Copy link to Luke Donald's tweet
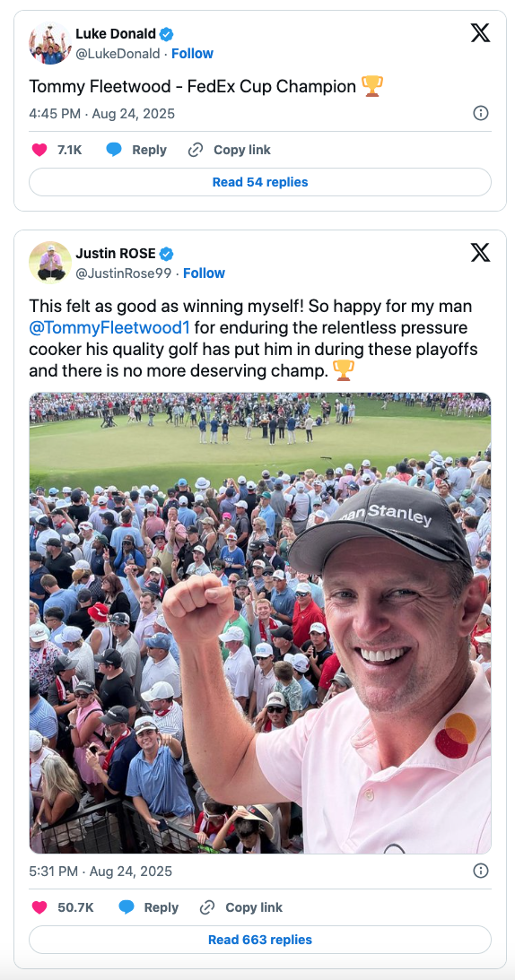The width and height of the screenshot is (515, 980). click(230, 150)
